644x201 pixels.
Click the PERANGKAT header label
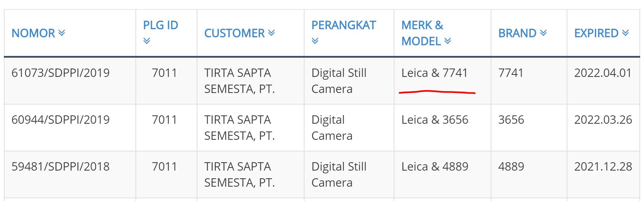pyautogui.click(x=344, y=25)
